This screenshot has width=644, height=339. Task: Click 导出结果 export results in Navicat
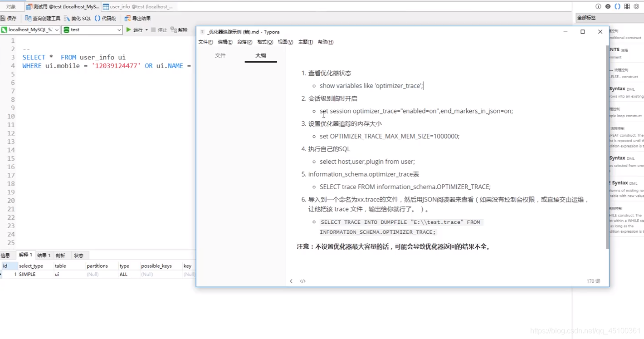[x=137, y=18]
